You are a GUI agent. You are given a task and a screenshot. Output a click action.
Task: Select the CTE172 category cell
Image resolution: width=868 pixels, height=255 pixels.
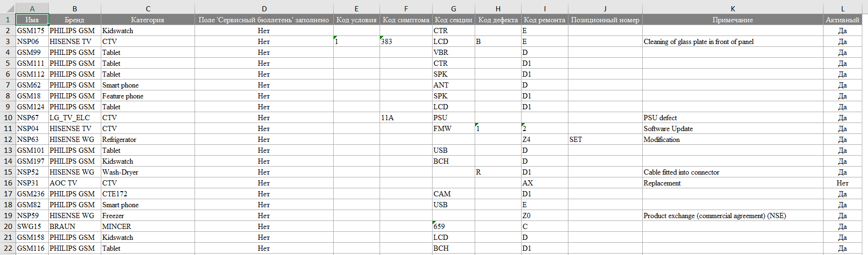(x=148, y=193)
